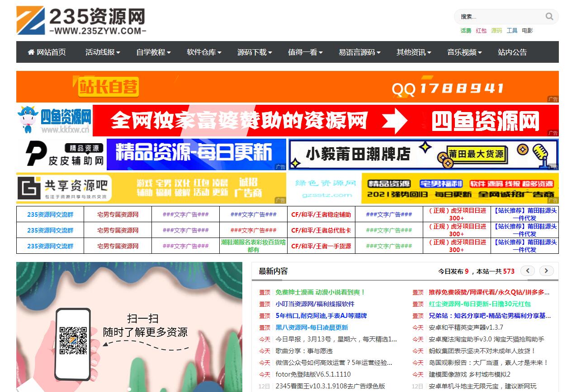Click CF/和平/王者稳定辅助 ad link
567x392 pixels.
321,215
